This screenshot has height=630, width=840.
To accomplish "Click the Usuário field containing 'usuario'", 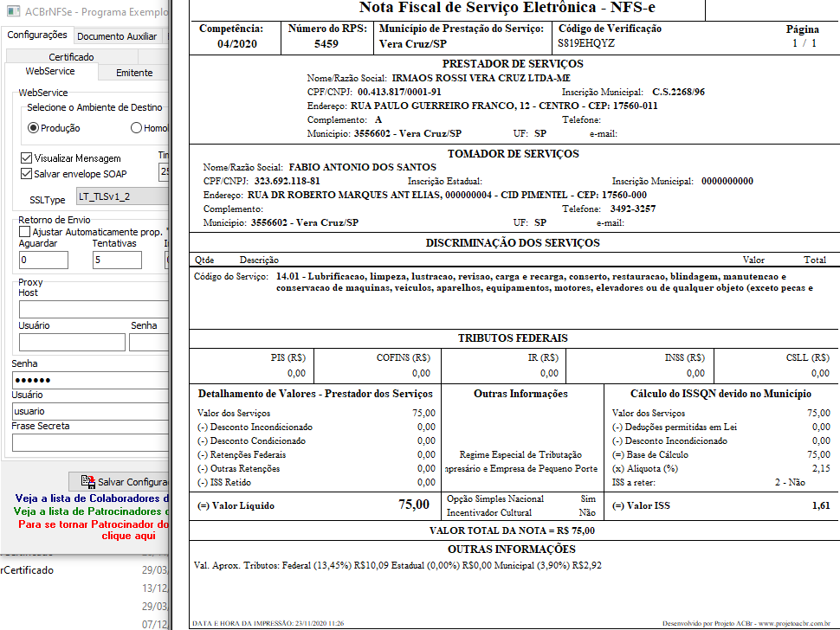I will click(90, 411).
